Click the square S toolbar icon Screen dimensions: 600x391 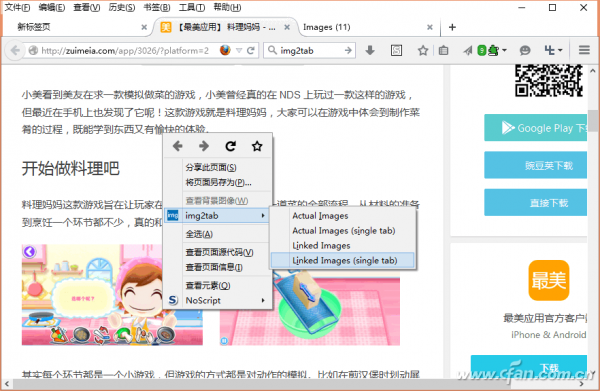[396, 51]
